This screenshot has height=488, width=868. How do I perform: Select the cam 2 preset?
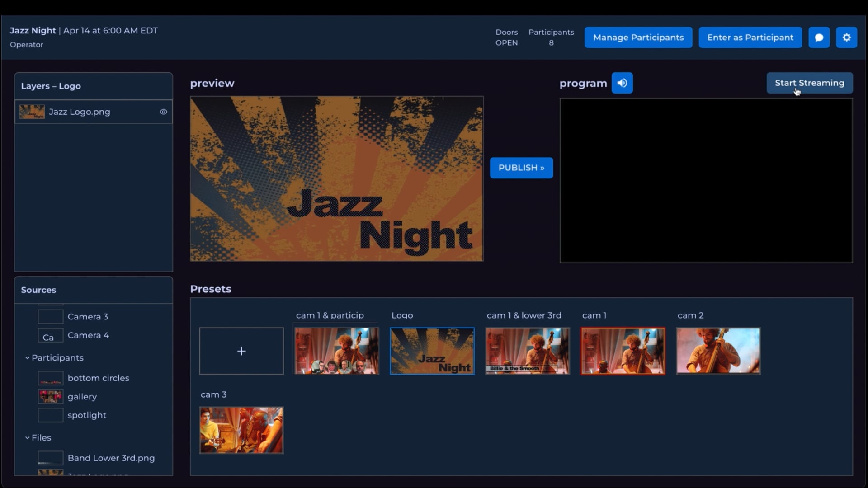point(718,351)
